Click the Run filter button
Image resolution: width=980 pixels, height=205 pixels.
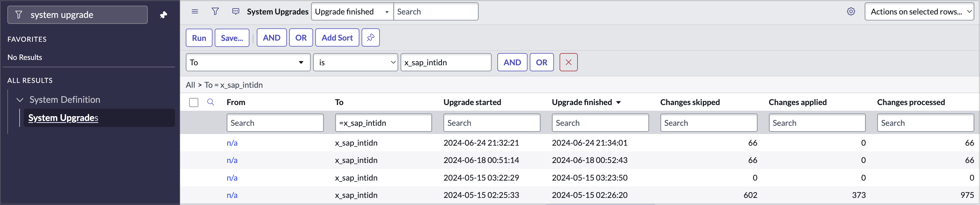coord(199,38)
